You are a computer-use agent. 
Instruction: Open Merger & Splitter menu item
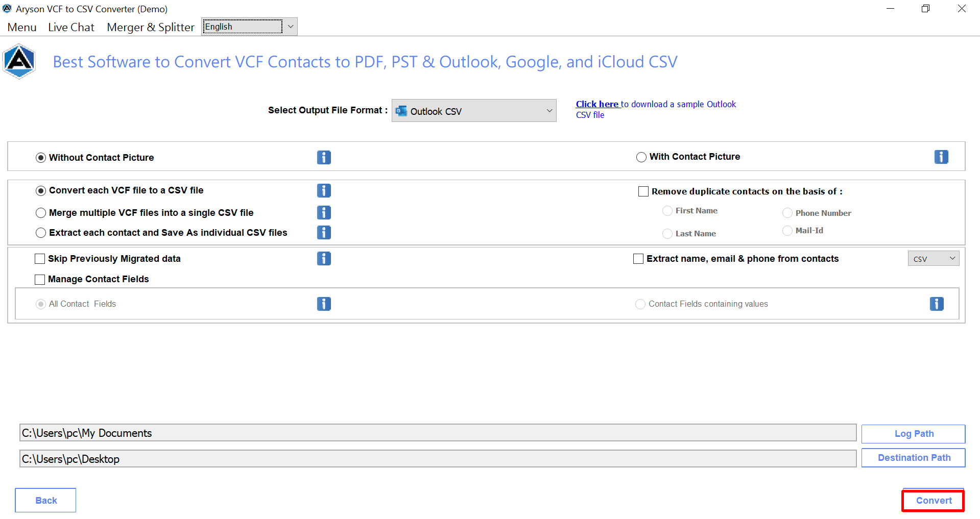(x=151, y=27)
